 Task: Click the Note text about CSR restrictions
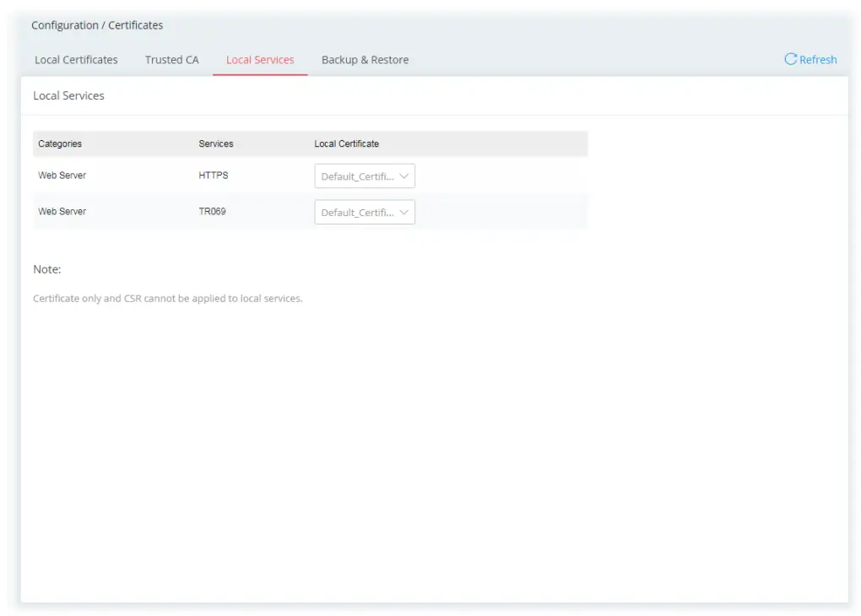(x=167, y=298)
